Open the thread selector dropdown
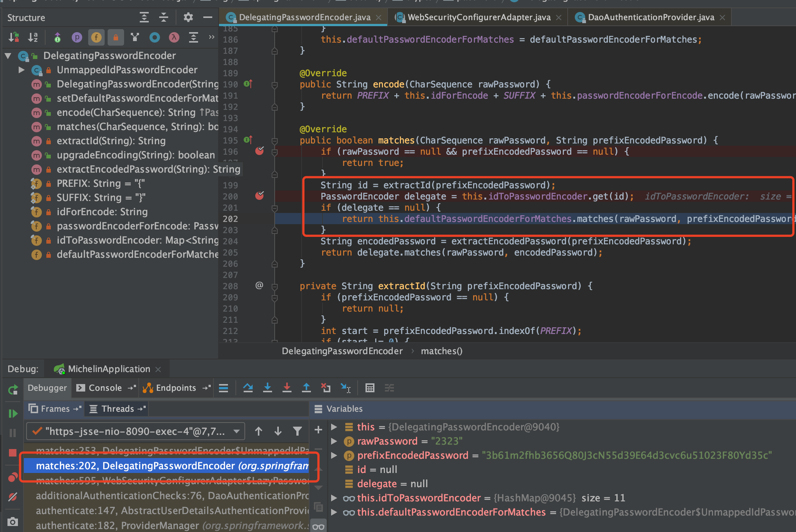 click(x=236, y=432)
